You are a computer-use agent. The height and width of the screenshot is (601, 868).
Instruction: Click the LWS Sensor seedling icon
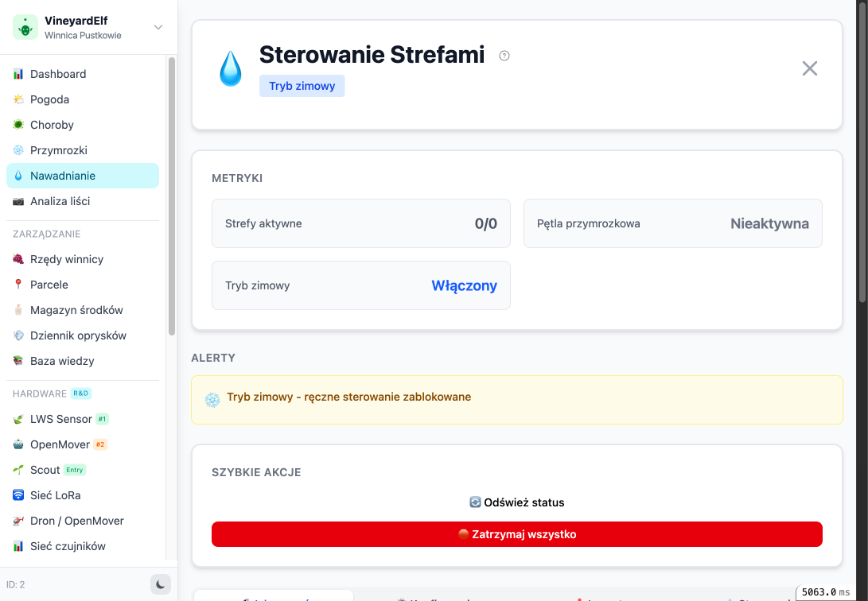pos(18,418)
